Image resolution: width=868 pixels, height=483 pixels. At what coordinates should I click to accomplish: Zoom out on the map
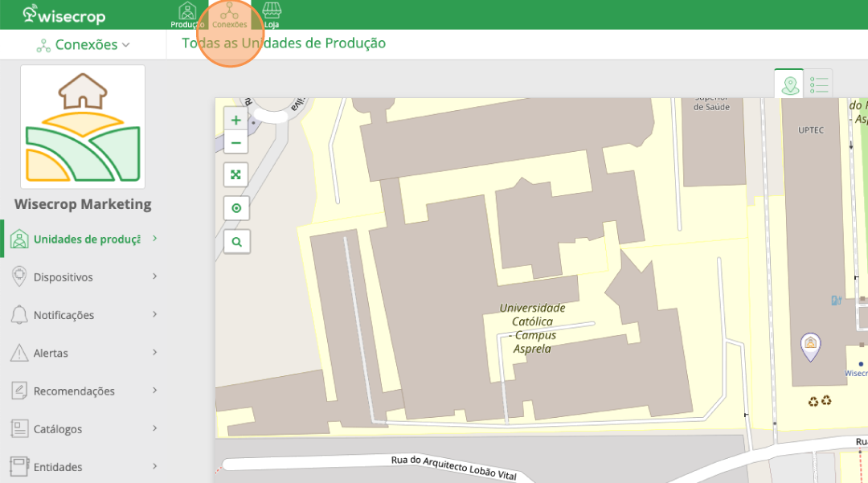click(236, 143)
